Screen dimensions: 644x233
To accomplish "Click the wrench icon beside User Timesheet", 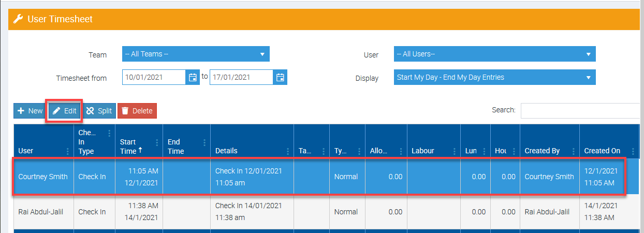I will coord(18,19).
